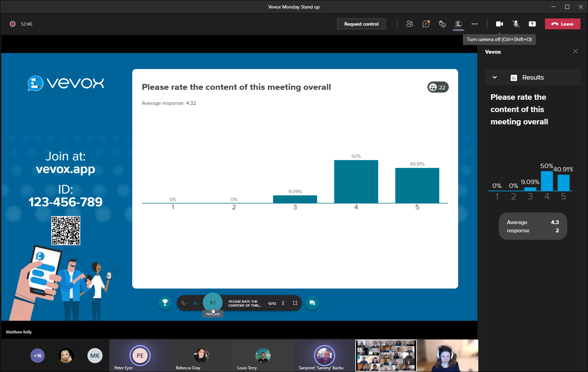This screenshot has height=372, width=588.
Task: Click the correct-answer A icon in poll toolbar
Action: click(x=184, y=303)
